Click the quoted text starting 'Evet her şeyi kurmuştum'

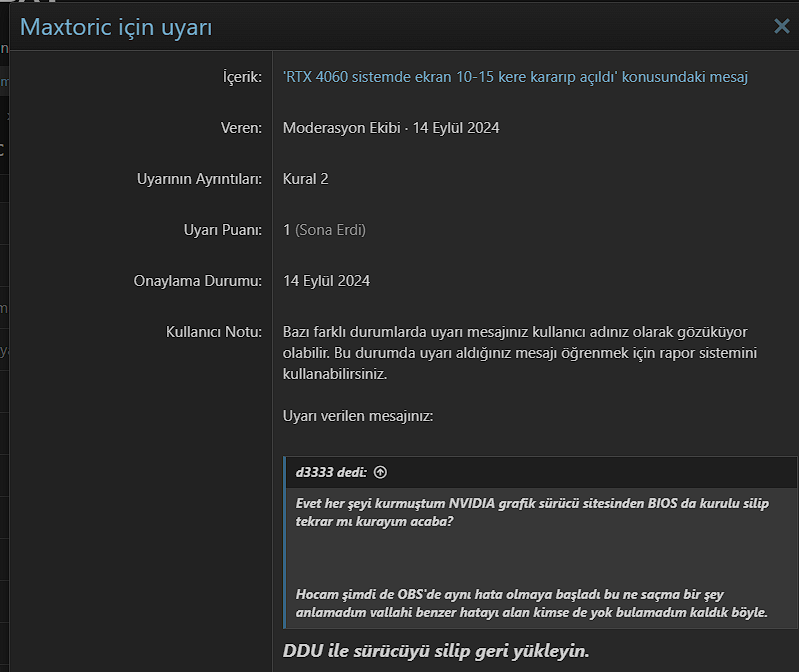pos(532,512)
